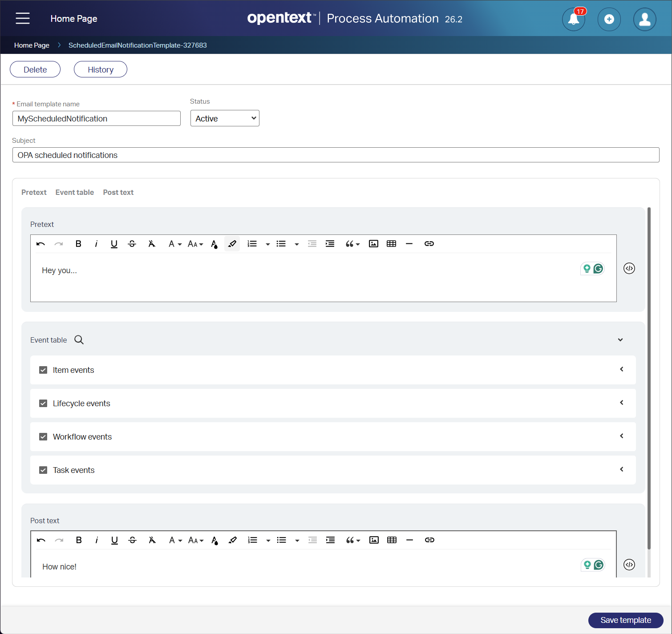The image size is (672, 634).
Task: Open the Status dropdown showing Active
Action: [x=225, y=118]
